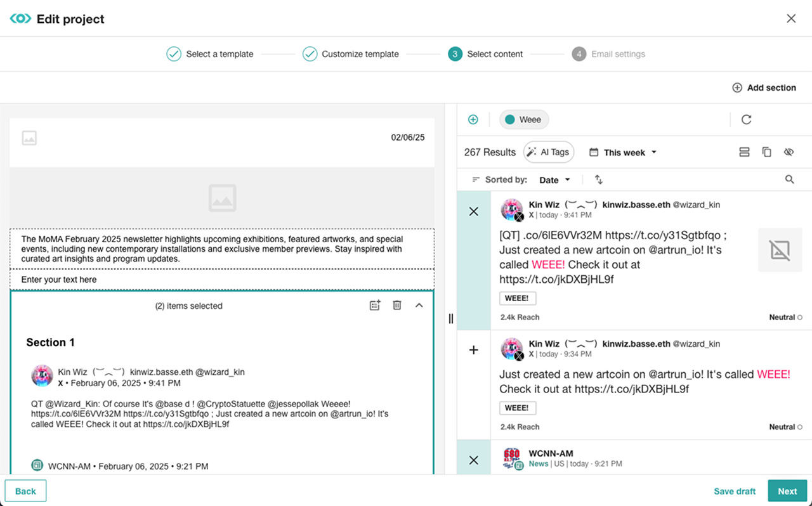Screen dimensions: 812x506
Task: Go to Select a template step
Action: click(210, 54)
